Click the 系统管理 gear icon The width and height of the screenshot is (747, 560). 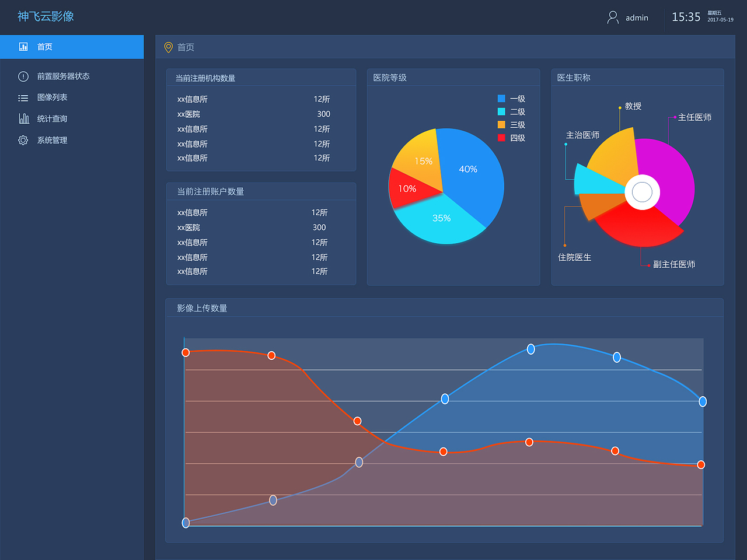tap(23, 140)
